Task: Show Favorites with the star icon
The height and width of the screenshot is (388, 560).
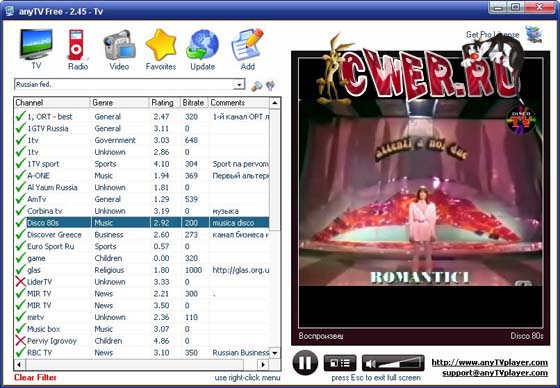Action: pyautogui.click(x=161, y=45)
